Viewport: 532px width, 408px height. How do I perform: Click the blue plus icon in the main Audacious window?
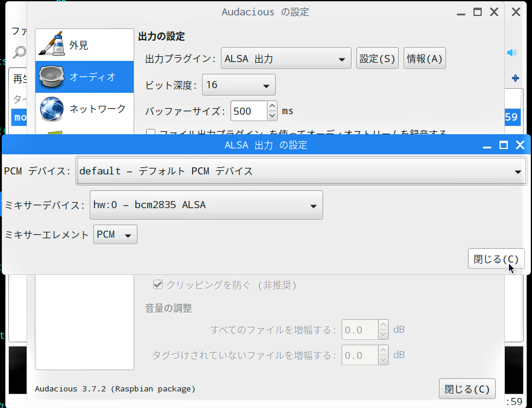tap(515, 78)
